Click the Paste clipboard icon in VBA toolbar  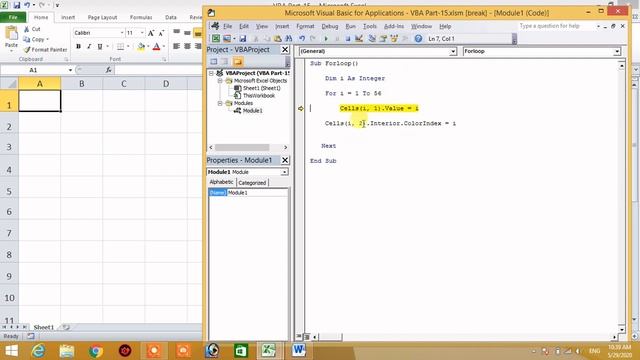pos(278,38)
